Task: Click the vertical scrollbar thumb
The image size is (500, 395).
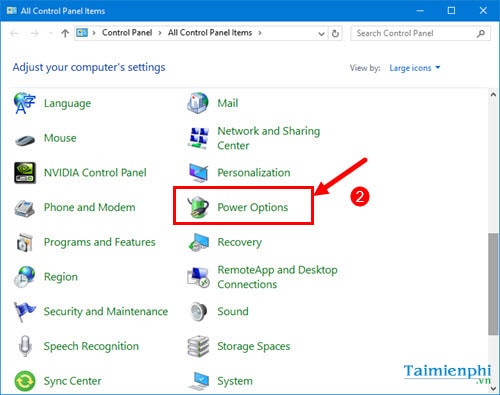Action: coord(493,284)
